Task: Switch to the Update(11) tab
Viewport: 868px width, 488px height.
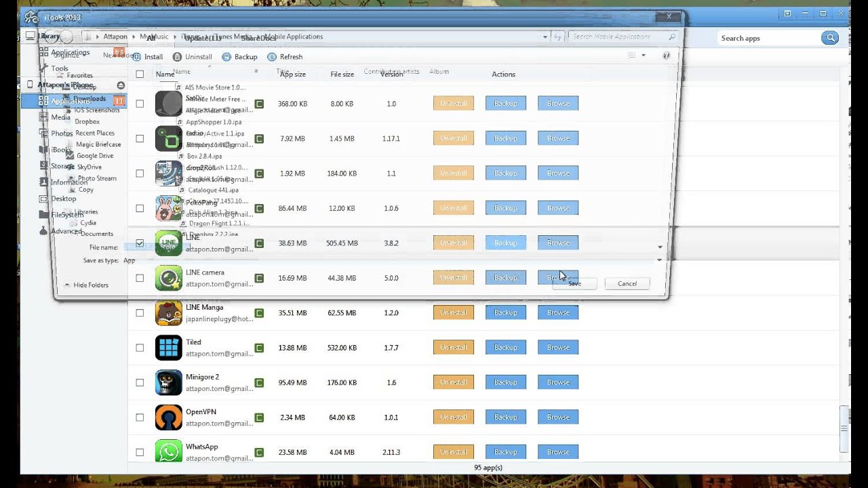Action: click(202, 38)
